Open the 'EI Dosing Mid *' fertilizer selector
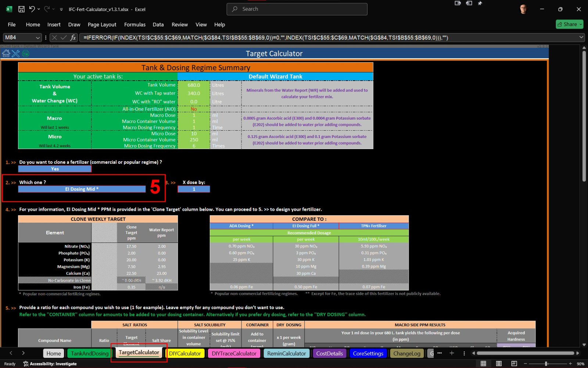 82,189
